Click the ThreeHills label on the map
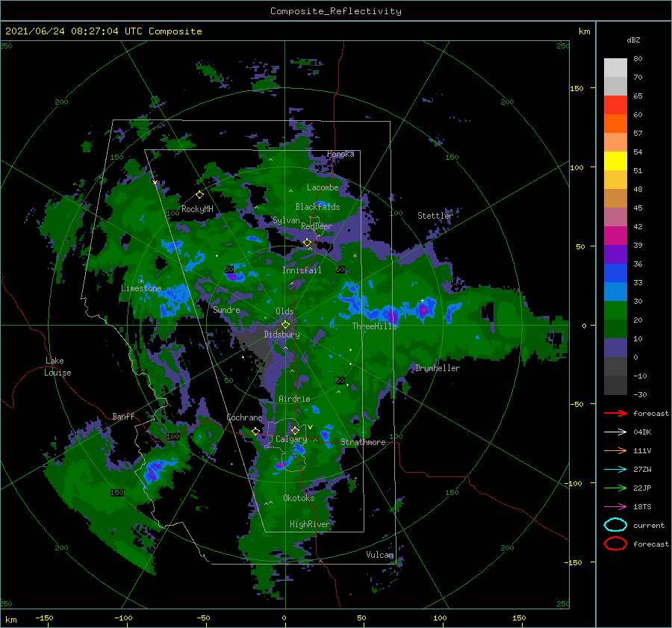672x628 pixels. pos(375,326)
